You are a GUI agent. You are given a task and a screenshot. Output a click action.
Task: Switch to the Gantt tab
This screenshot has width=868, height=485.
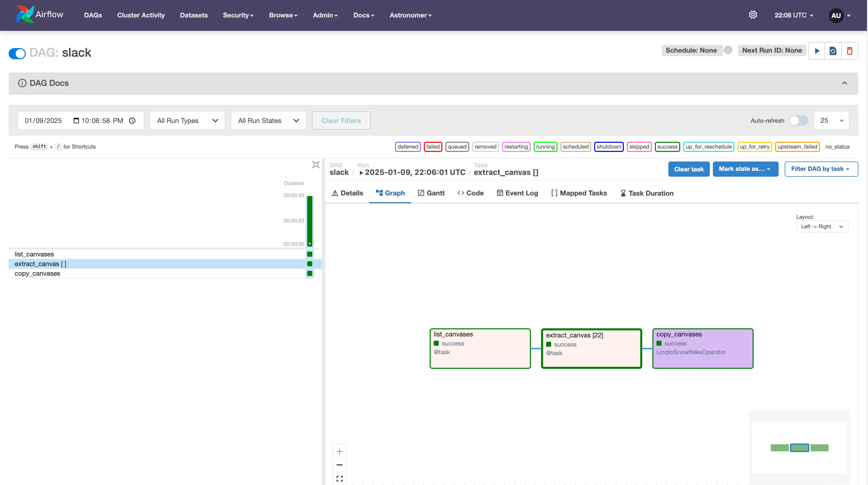point(431,193)
